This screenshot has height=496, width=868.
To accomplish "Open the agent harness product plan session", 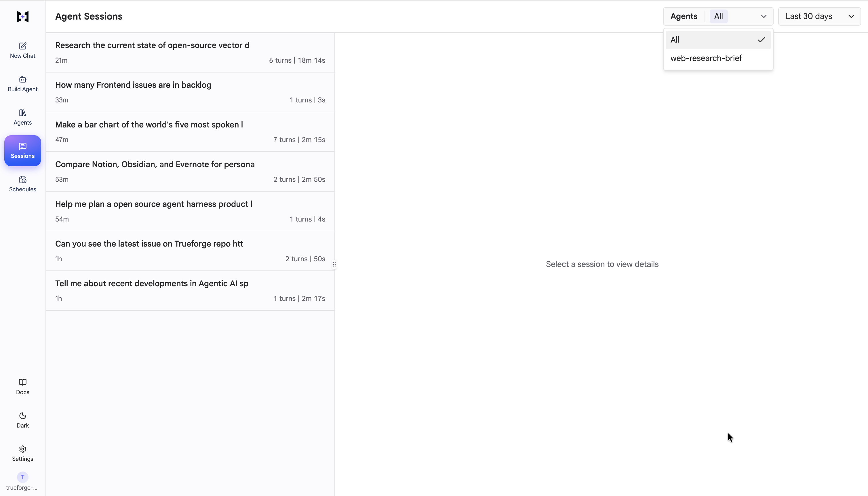I will click(190, 211).
